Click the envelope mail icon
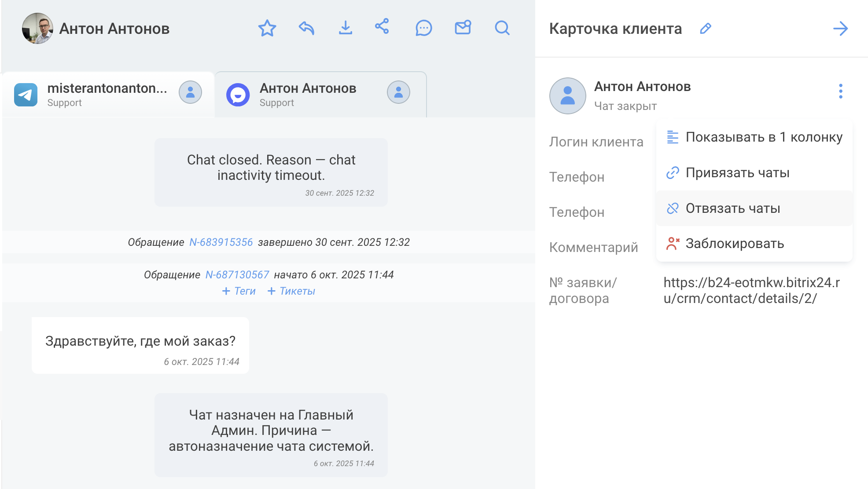Image resolution: width=868 pixels, height=489 pixels. pyautogui.click(x=463, y=28)
